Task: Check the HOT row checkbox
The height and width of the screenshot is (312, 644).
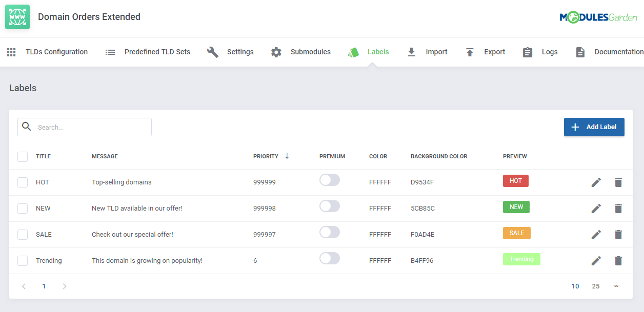Action: pos(23,182)
